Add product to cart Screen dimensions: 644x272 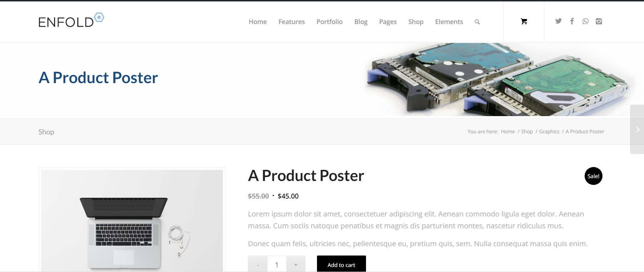tap(341, 264)
